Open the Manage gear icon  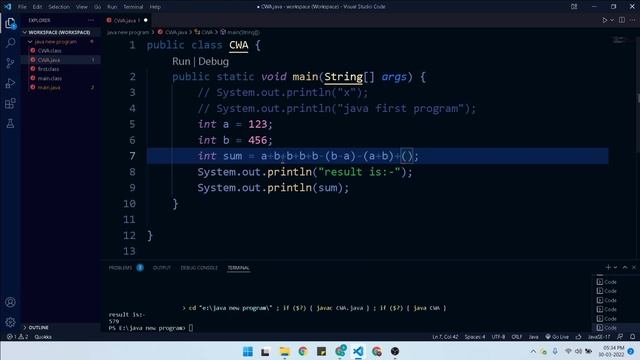pyautogui.click(x=10, y=322)
